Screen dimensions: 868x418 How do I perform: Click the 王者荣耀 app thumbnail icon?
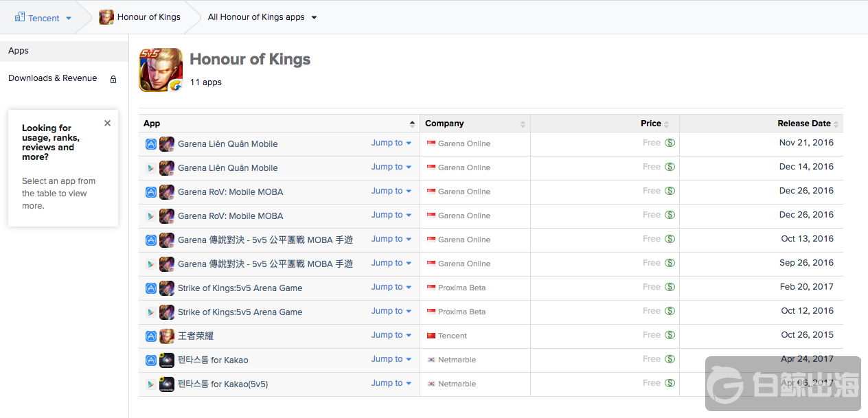coord(167,336)
